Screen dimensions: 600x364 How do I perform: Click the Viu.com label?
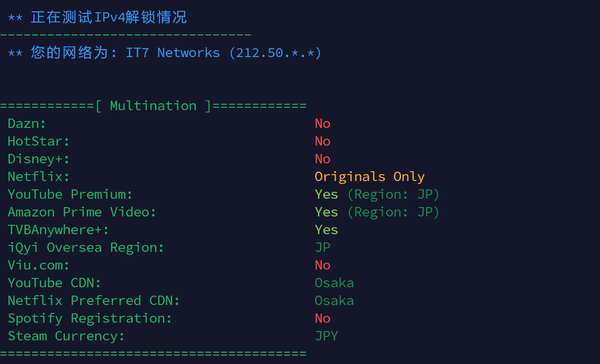tap(39, 265)
